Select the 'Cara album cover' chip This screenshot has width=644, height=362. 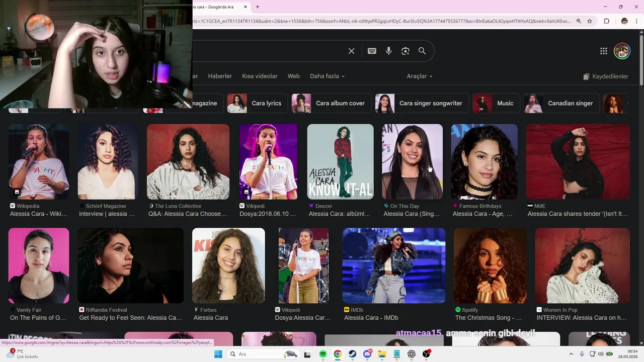[331, 103]
